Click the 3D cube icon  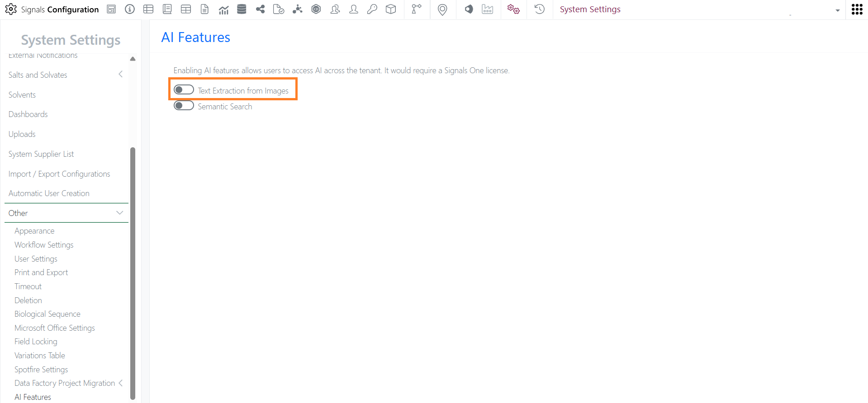pos(391,9)
